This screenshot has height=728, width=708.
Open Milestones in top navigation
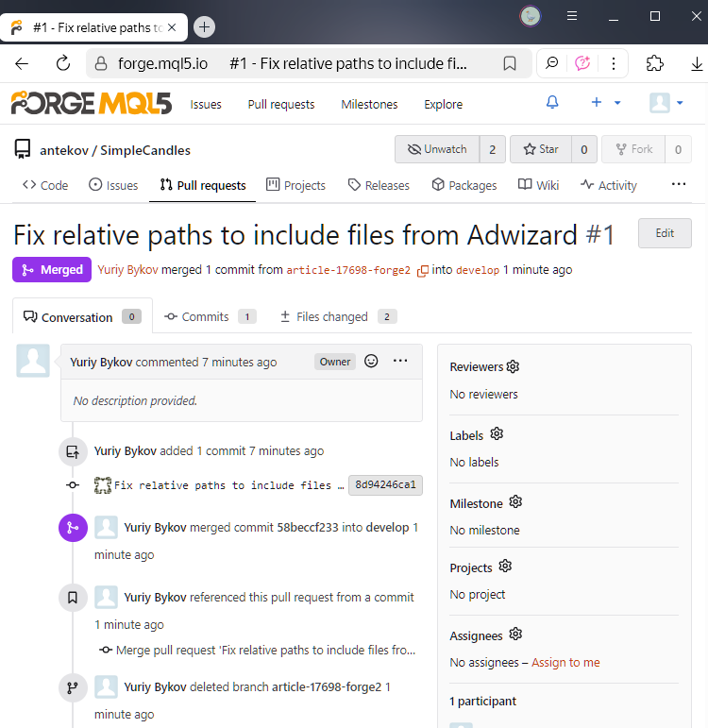click(369, 105)
